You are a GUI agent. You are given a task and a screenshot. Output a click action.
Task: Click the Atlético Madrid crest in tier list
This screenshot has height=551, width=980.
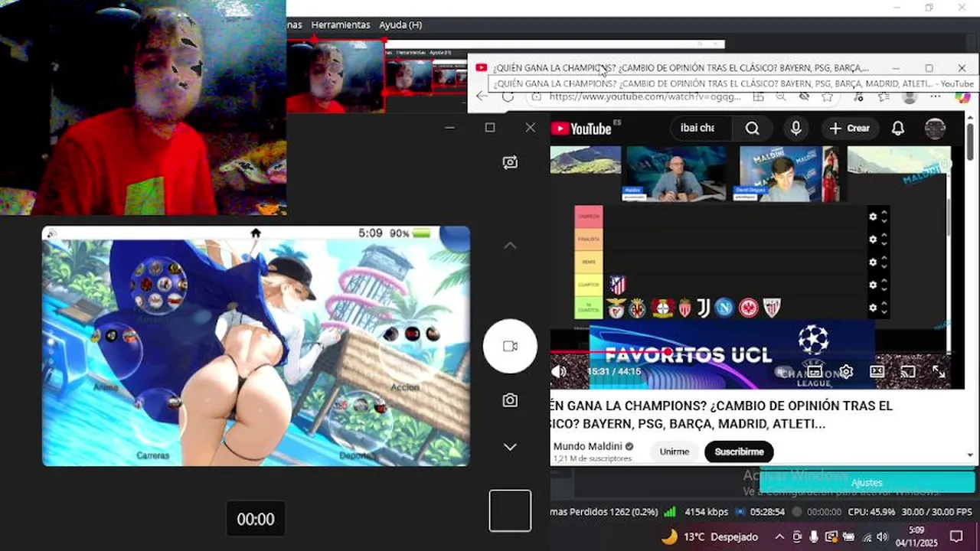(x=617, y=285)
